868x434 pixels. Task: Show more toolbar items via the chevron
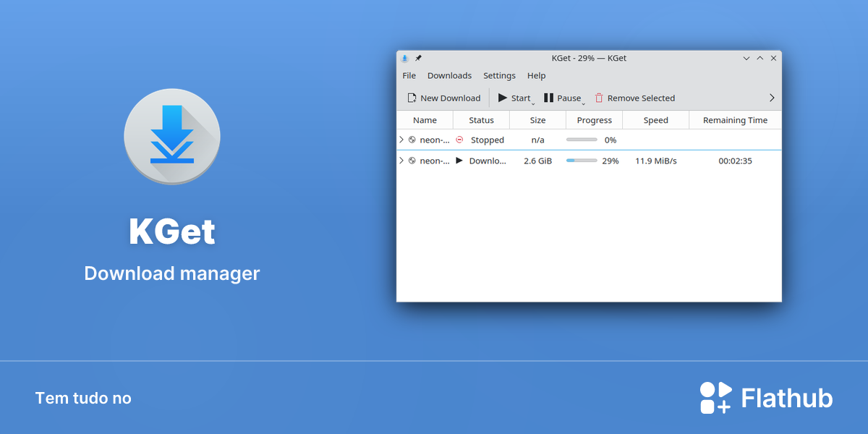coord(772,98)
